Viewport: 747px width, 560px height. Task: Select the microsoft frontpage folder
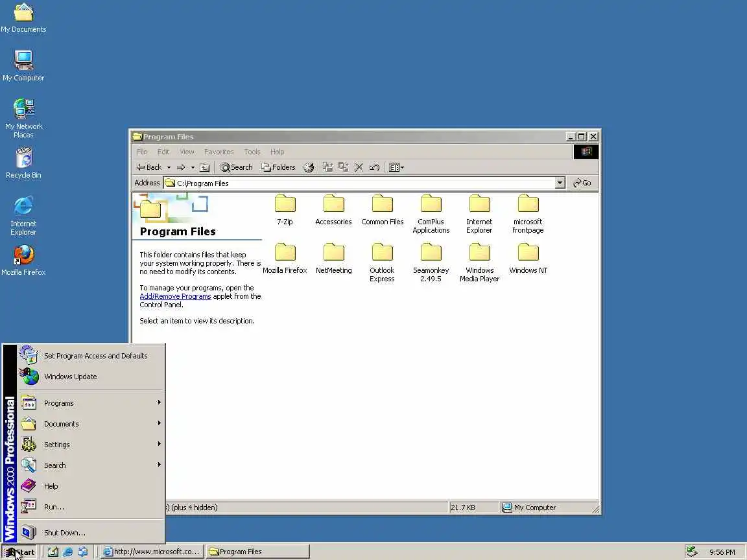pyautogui.click(x=528, y=215)
